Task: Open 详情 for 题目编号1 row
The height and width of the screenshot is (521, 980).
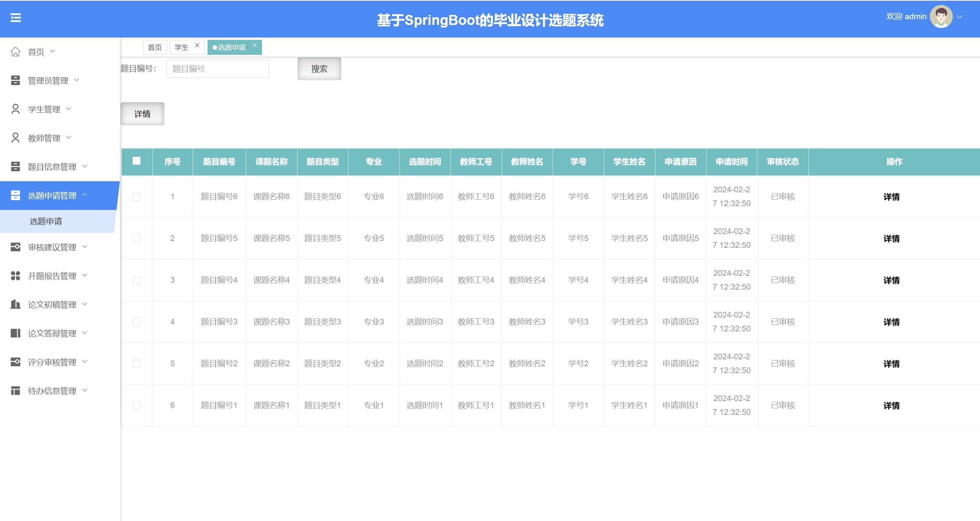Action: [892, 406]
